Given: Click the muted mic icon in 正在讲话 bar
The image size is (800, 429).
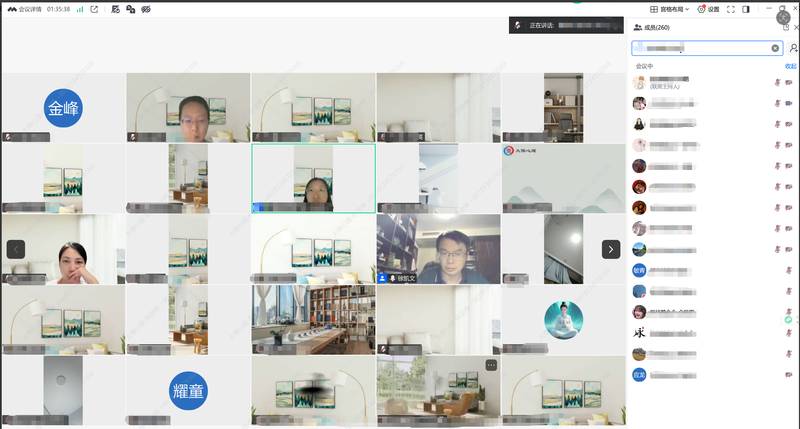Looking at the screenshot, I should pos(518,25).
